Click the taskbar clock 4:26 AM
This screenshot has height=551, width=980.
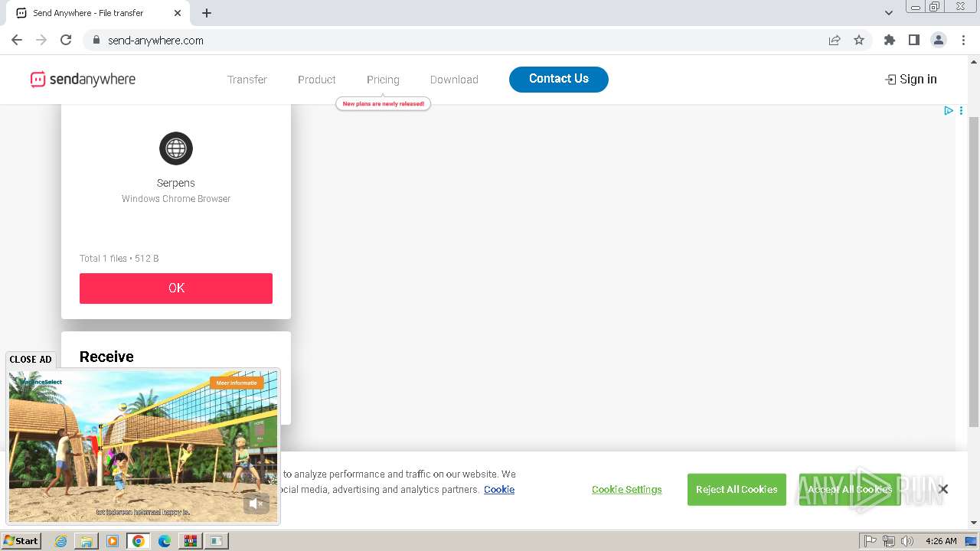click(941, 541)
